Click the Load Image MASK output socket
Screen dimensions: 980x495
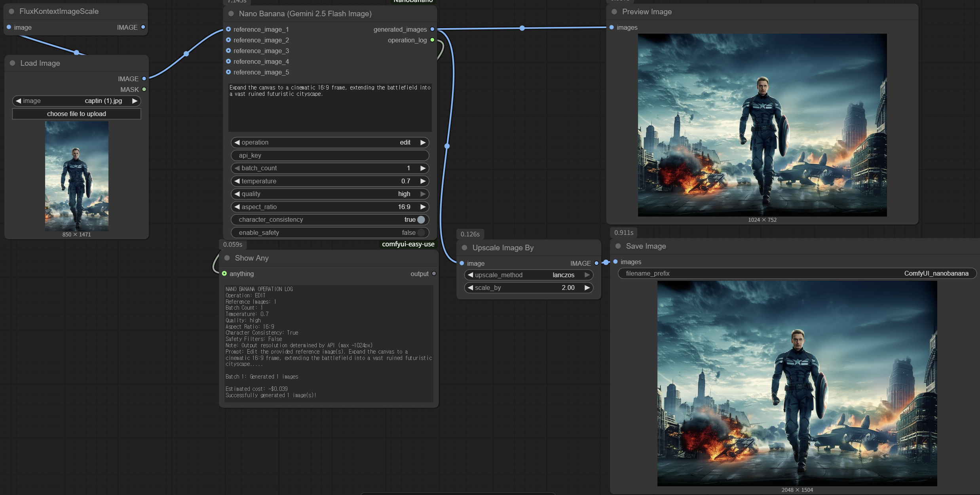click(x=144, y=89)
